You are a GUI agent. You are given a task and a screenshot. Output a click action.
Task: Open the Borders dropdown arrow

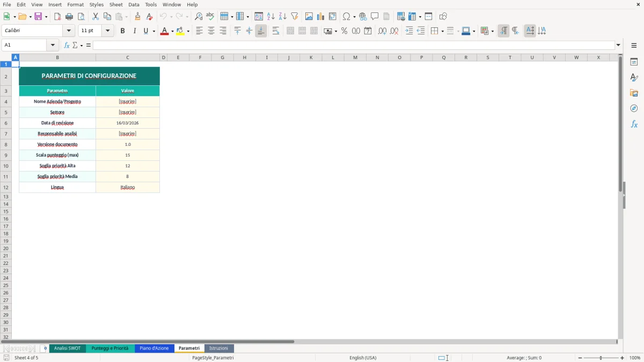click(442, 31)
